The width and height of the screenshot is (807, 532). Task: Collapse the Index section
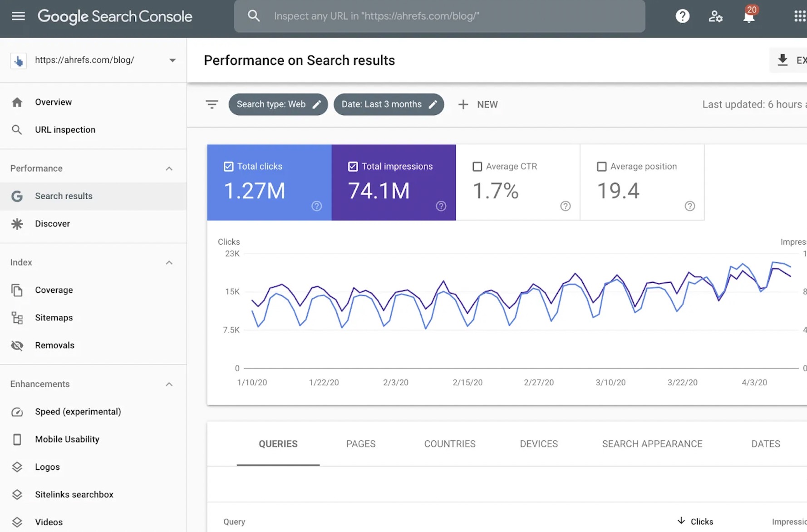(169, 262)
